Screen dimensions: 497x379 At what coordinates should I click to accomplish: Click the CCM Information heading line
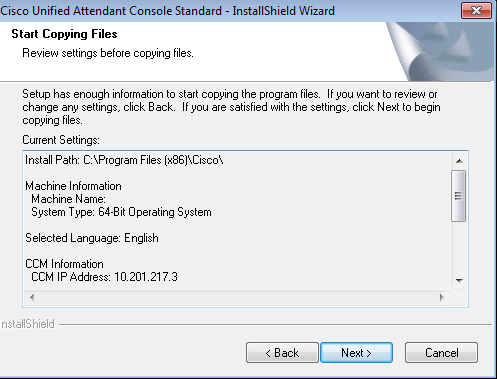[64, 264]
